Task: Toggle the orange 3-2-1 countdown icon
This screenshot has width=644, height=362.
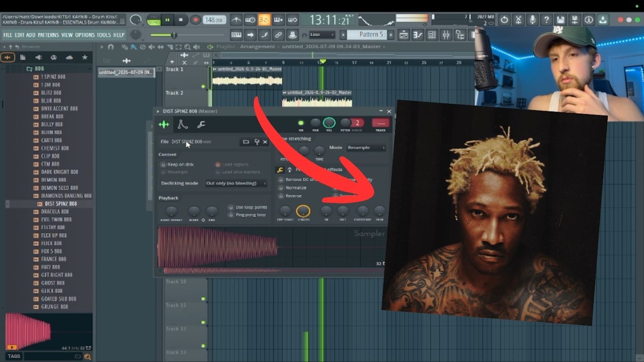Action: coord(264,20)
